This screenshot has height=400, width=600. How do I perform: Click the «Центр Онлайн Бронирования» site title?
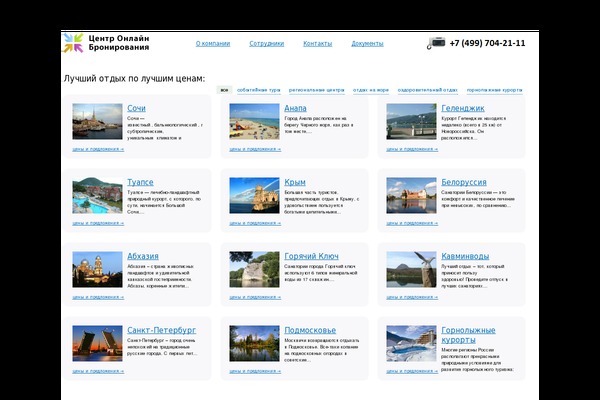point(119,43)
